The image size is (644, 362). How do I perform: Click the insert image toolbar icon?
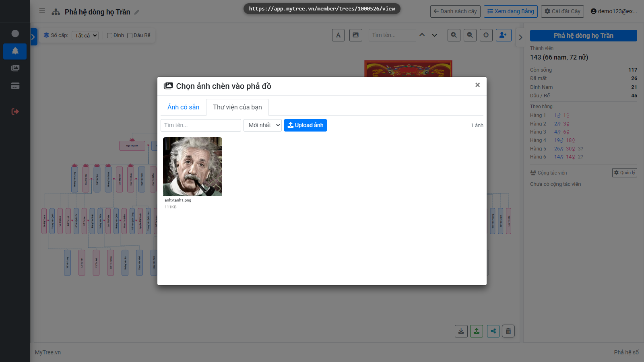pyautogui.click(x=356, y=35)
